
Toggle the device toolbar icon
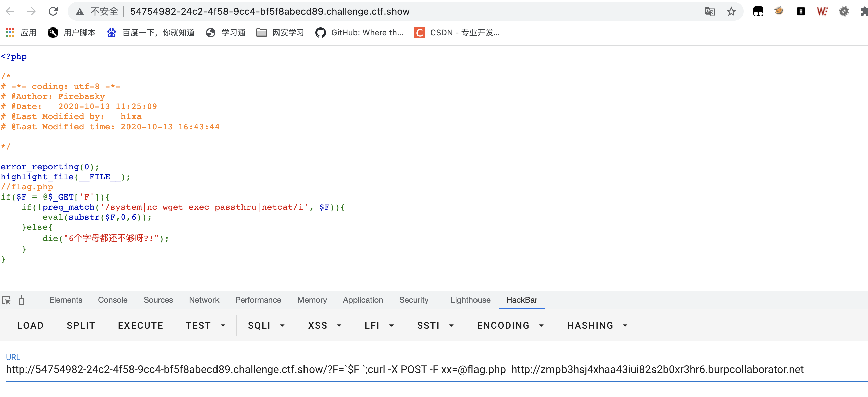24,300
